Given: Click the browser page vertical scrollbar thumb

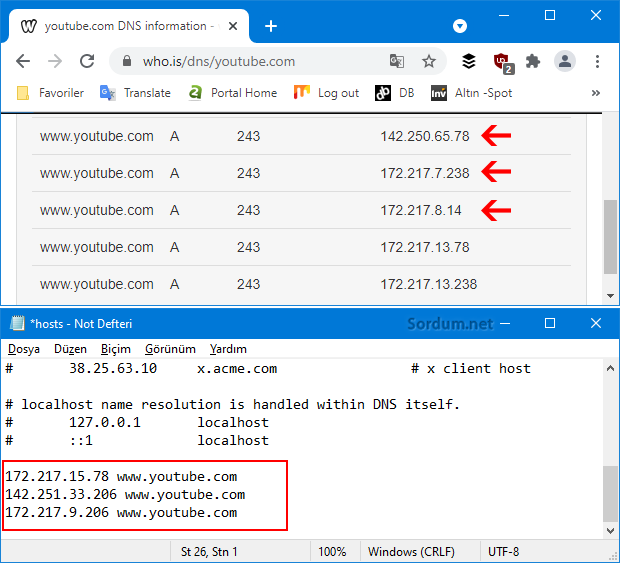Looking at the screenshot, I should (x=610, y=236).
